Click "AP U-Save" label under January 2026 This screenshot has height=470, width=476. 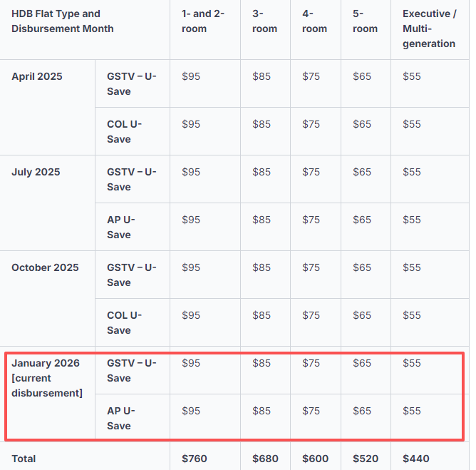tap(122, 418)
